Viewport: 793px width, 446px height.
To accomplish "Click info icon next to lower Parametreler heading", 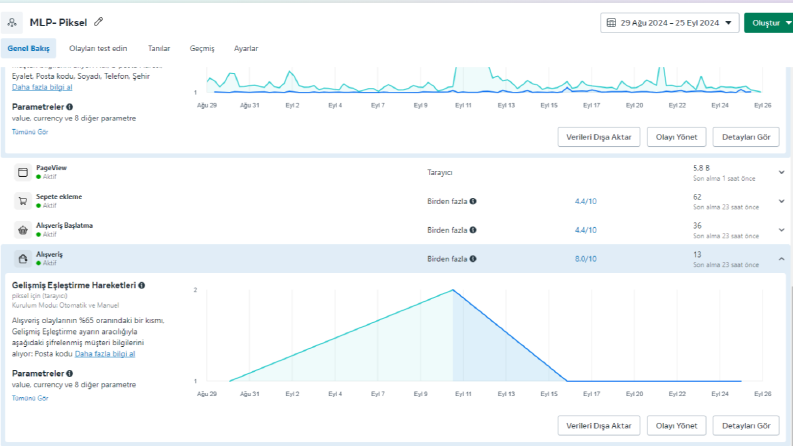I will point(69,373).
